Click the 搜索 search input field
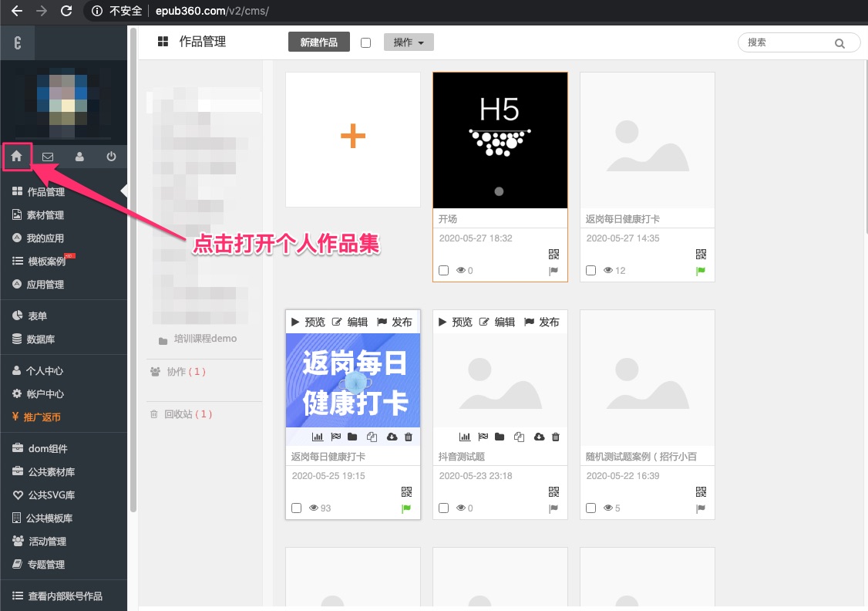868x611 pixels. [786, 42]
